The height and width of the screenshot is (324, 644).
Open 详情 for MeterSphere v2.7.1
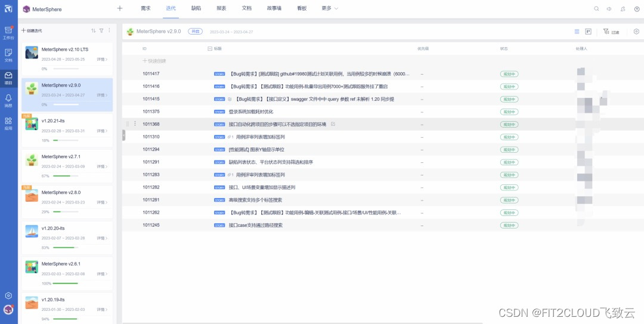click(103, 166)
